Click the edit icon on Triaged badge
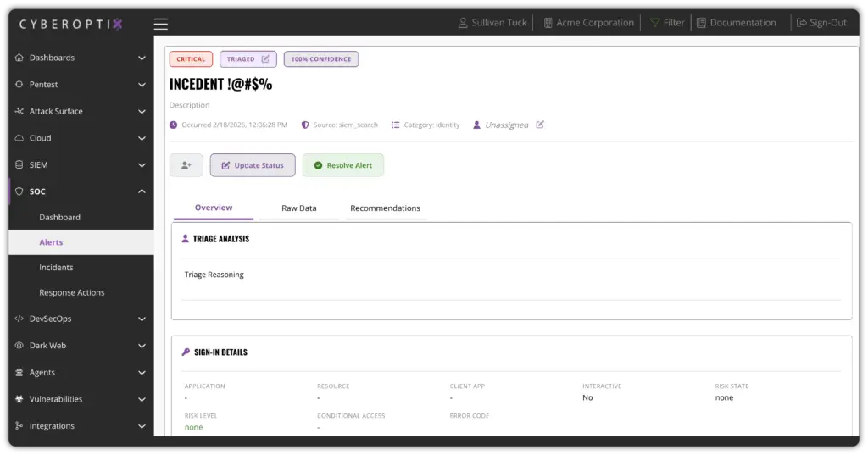Image resolution: width=868 pixels, height=455 pixels. click(265, 59)
